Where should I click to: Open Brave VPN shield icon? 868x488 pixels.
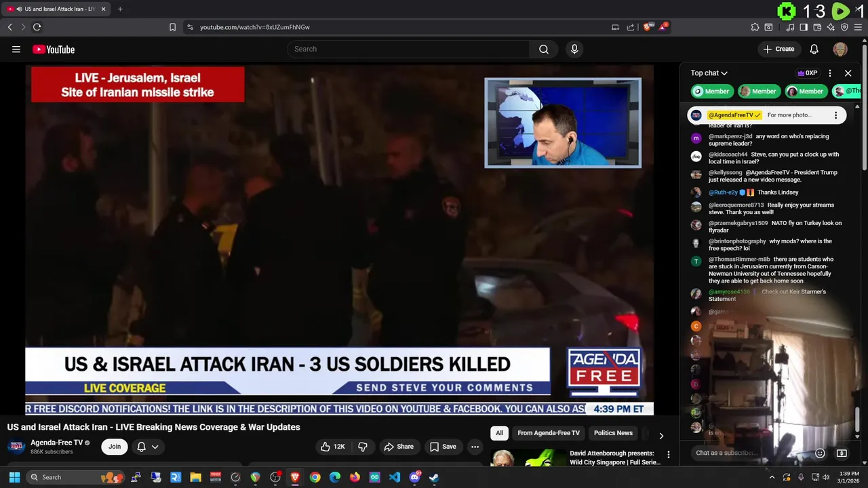point(844,27)
